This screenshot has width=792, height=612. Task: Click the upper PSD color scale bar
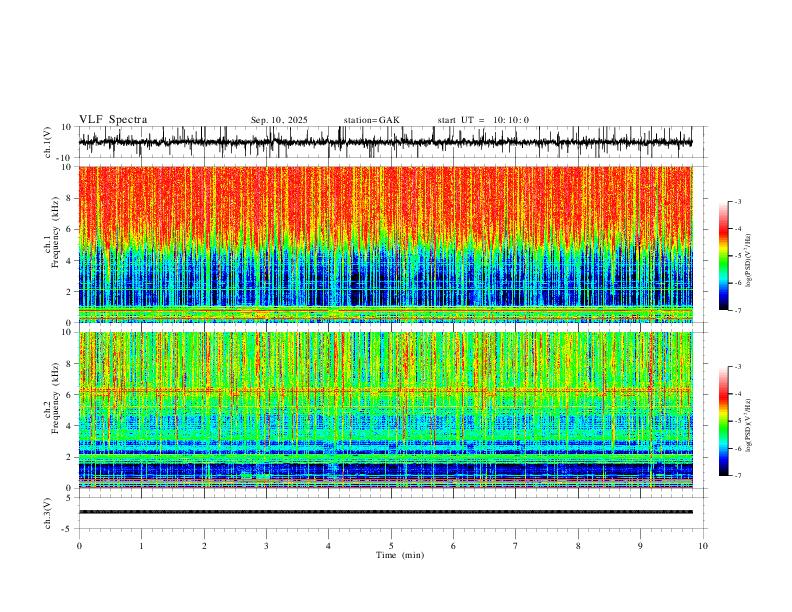coord(723,256)
